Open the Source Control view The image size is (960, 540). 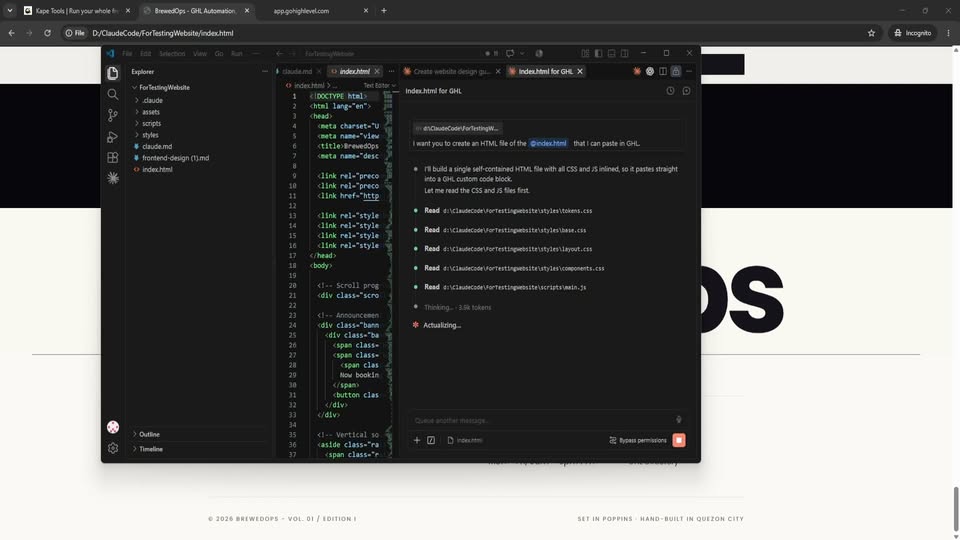[x=113, y=115]
